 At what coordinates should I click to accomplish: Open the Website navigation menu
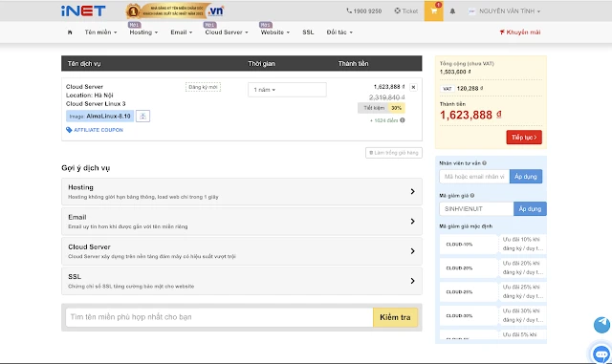click(275, 32)
